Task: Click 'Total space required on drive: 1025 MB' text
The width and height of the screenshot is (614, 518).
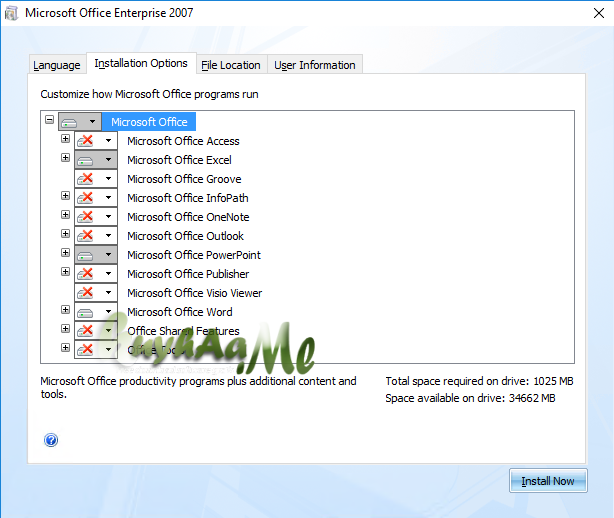Action: (479, 381)
